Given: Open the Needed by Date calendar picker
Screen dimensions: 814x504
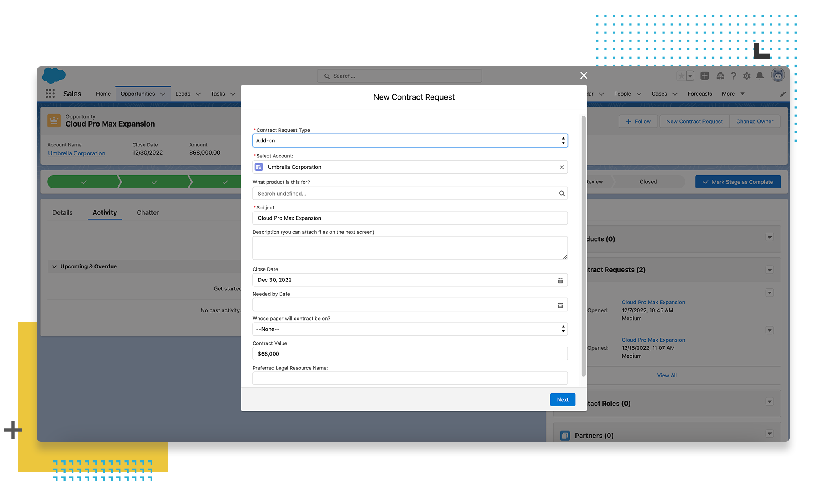Looking at the screenshot, I should point(560,305).
